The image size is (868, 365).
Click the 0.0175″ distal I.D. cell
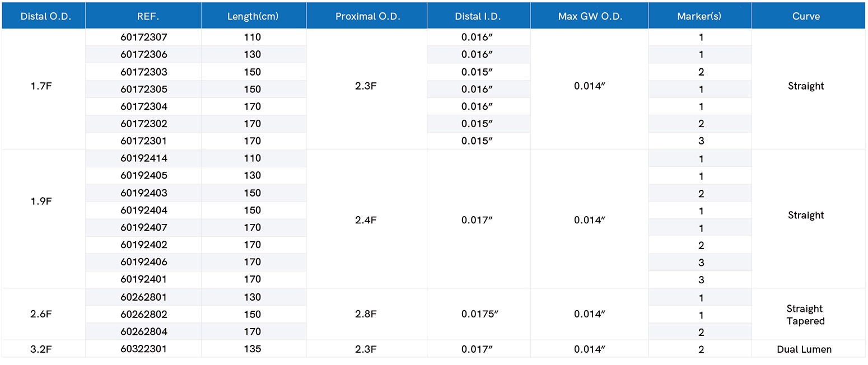(479, 314)
